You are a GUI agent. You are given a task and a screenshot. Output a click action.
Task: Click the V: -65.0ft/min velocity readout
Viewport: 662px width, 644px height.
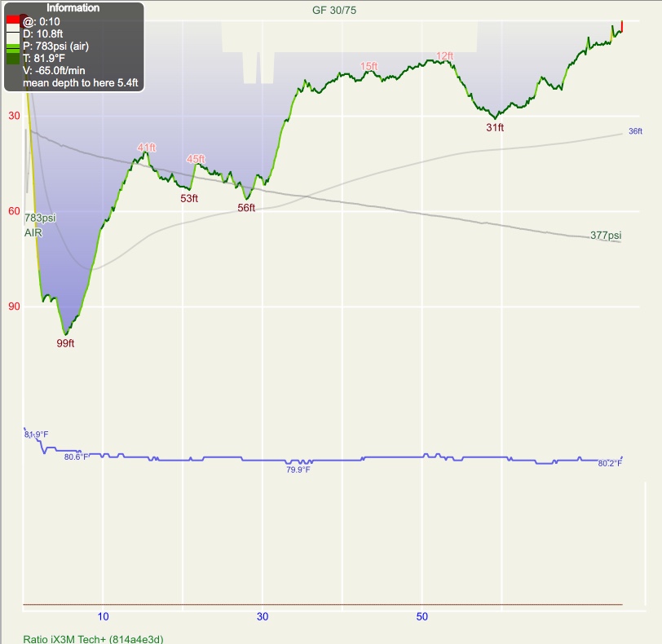click(54, 70)
